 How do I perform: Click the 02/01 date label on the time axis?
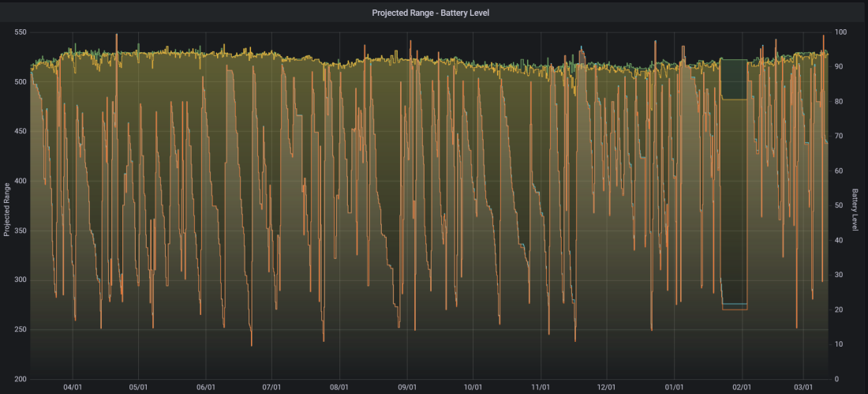tap(741, 388)
